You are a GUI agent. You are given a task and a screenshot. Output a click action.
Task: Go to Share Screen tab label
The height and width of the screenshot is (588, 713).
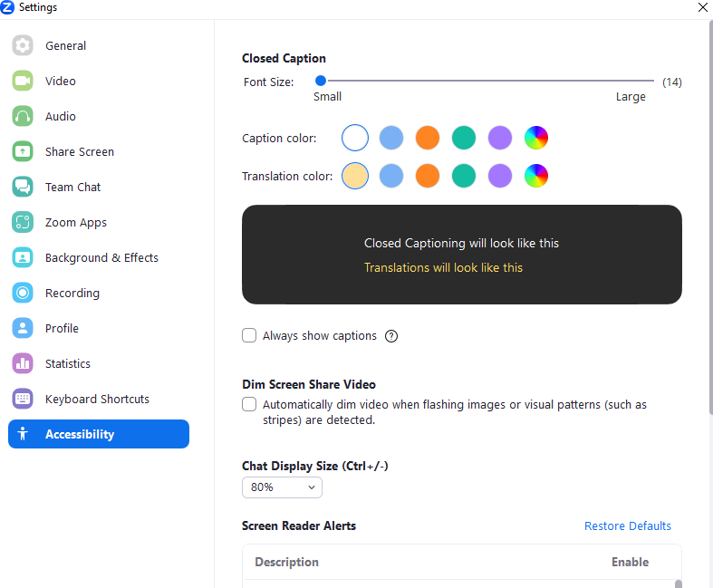(80, 152)
